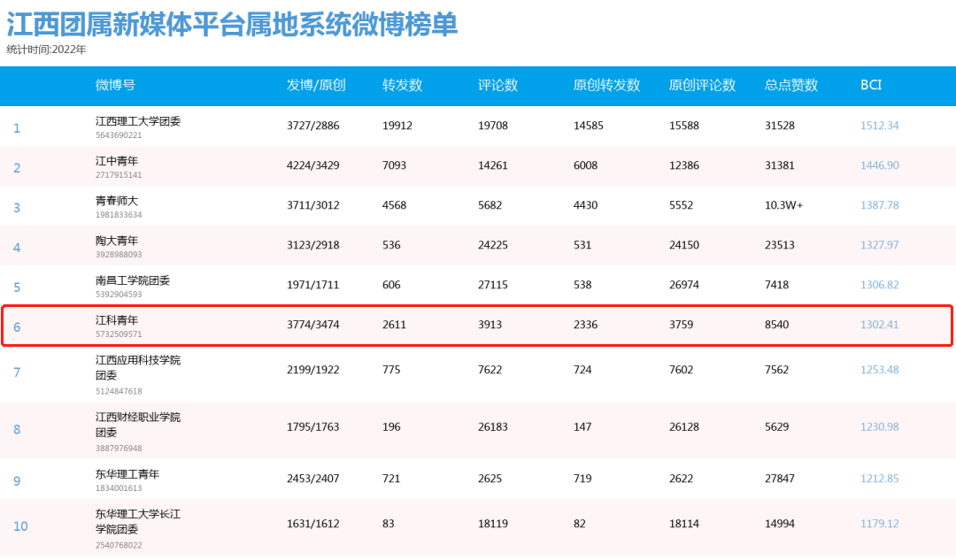Click the 微博号 column header
This screenshot has height=560, width=956.
[115, 85]
